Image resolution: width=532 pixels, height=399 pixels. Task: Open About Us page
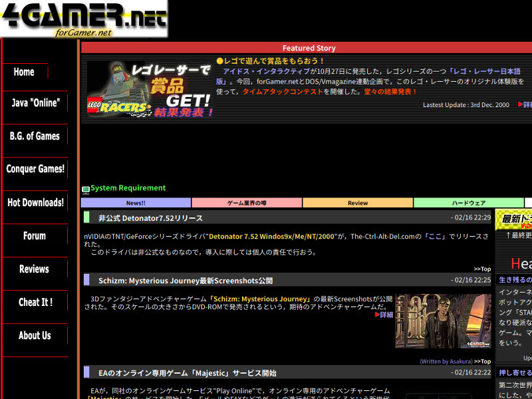35,336
